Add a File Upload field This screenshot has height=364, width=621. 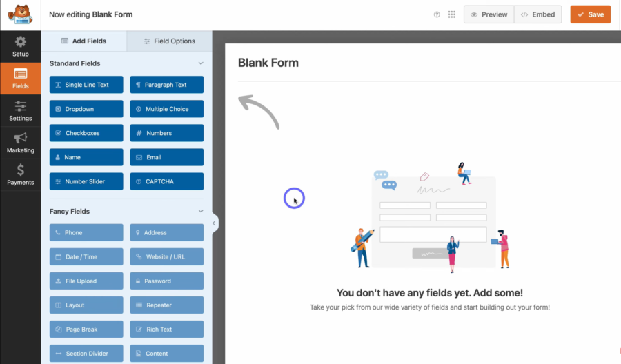86,281
